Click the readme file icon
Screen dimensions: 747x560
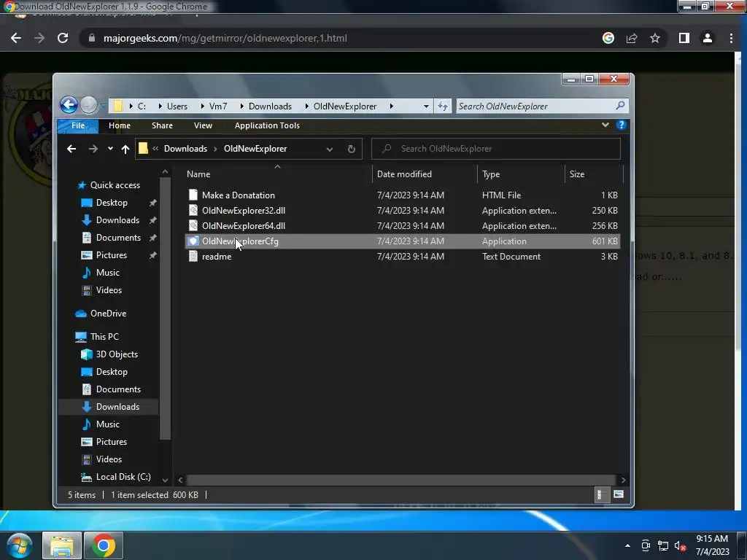pos(193,256)
